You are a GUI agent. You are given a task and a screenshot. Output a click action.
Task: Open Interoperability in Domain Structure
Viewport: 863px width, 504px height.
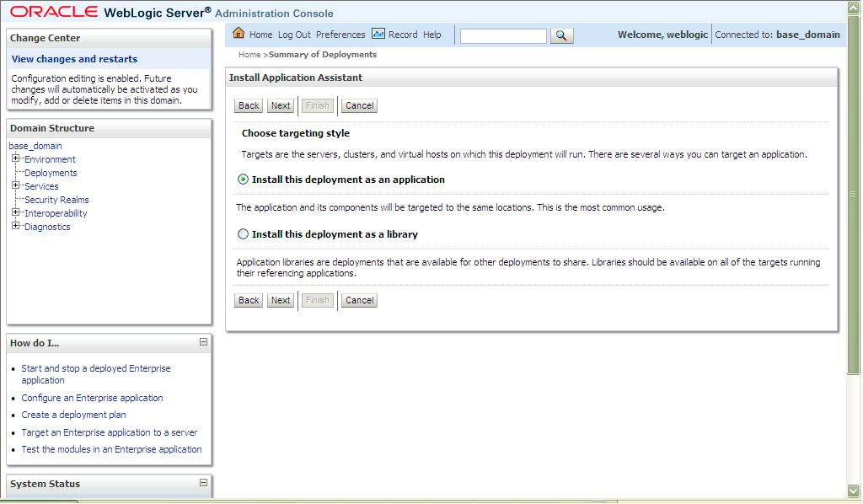pos(56,213)
